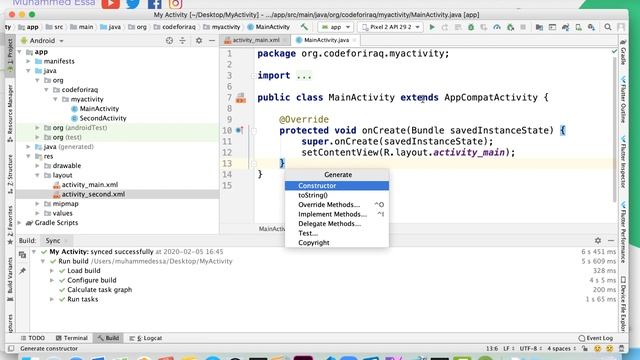Click the Facebook icon at the top
640x360 pixels.
pos(154,4)
